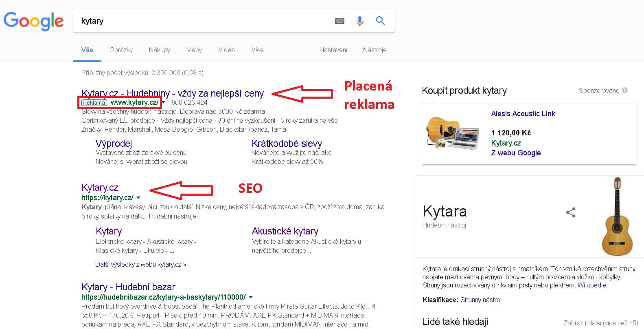
Task: Expand dropdown arrow next to www.kytary.cz ad
Action: coord(164,103)
